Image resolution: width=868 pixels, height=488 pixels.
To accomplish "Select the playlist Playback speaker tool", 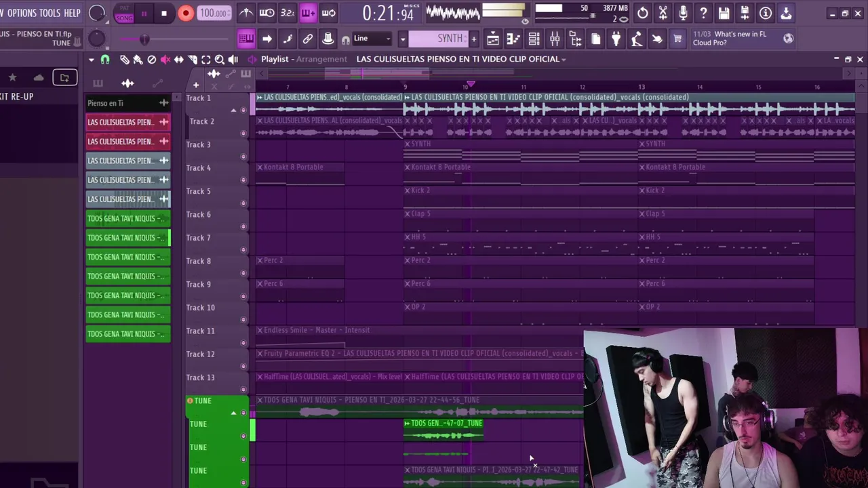I will [233, 60].
